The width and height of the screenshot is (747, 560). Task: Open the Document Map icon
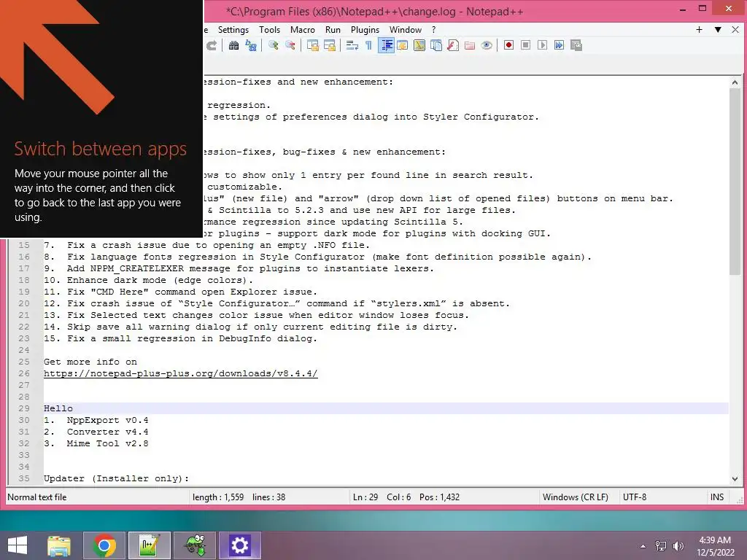[x=419, y=45]
